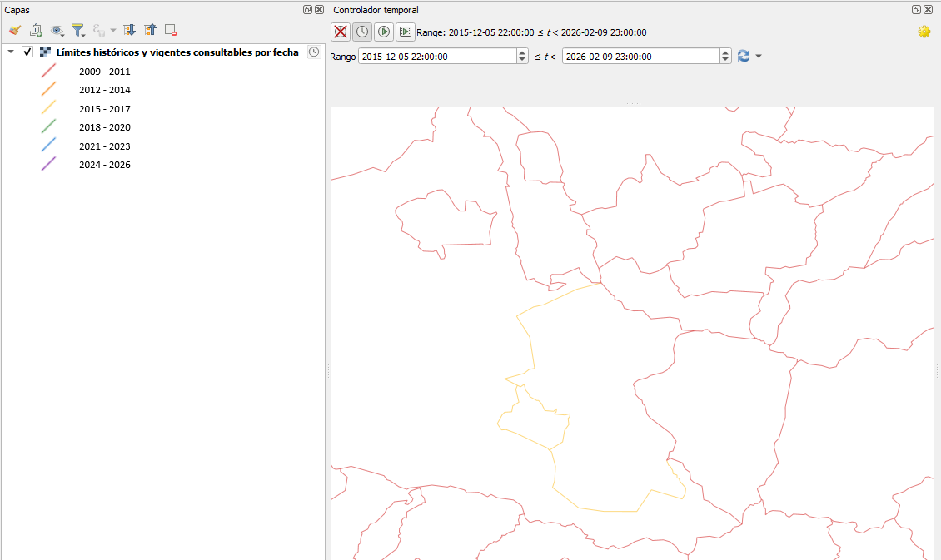Select the 2021 - 2023 legend entry
The width and height of the screenshot is (941, 560).
[x=105, y=146]
